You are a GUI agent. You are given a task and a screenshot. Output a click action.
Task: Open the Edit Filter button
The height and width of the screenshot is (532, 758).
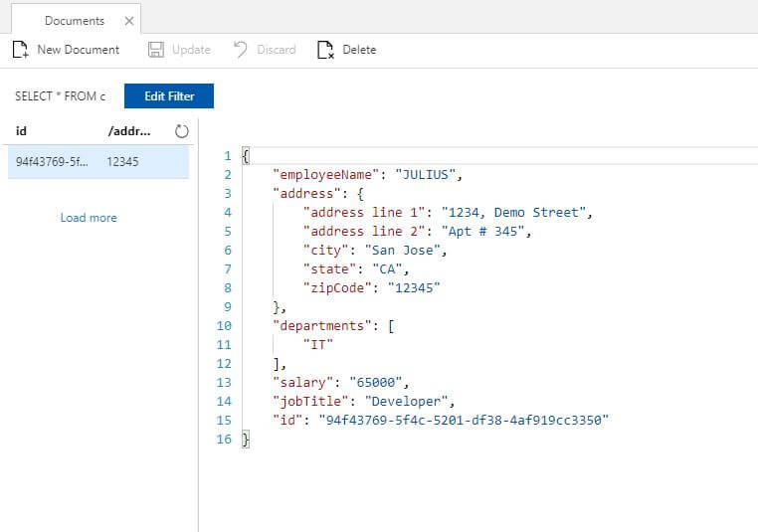tap(168, 96)
